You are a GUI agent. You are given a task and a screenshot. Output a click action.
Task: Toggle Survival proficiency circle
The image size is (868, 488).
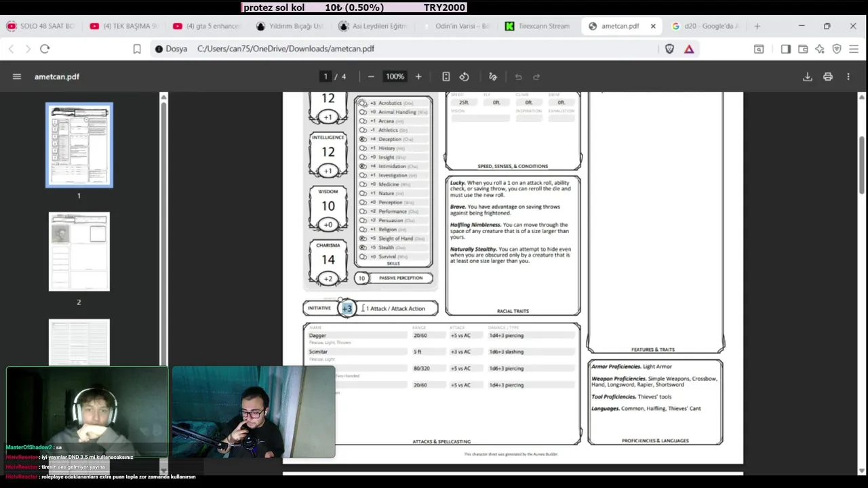[363, 256]
